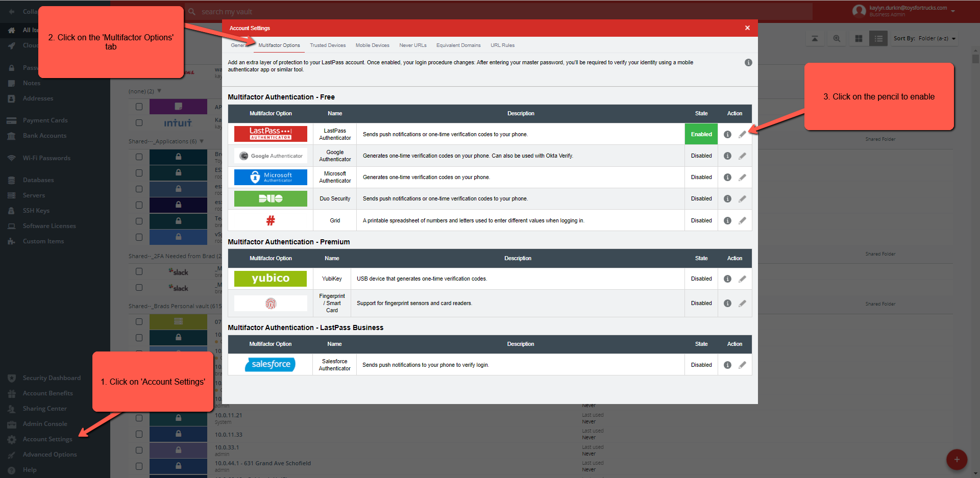The image size is (980, 478).
Task: Edit Fingerprint / Smart Card pencil icon
Action: click(x=742, y=304)
